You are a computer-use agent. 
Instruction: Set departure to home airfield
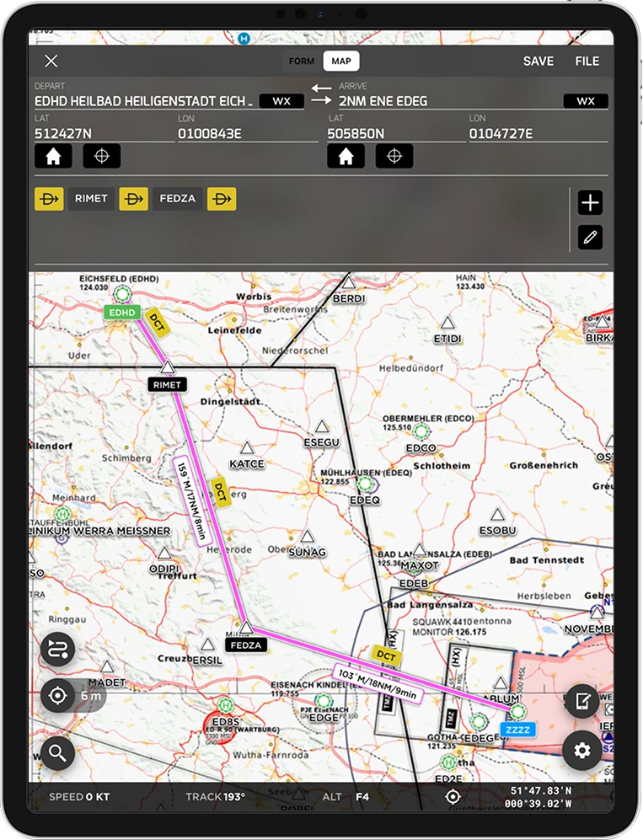(53, 157)
